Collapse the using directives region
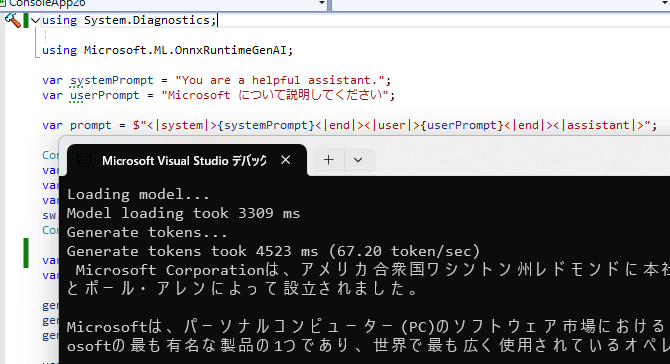 point(35,20)
